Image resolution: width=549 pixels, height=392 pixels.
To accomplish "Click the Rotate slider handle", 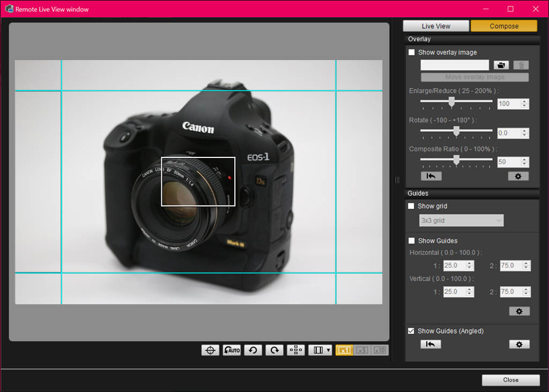I will (x=456, y=131).
